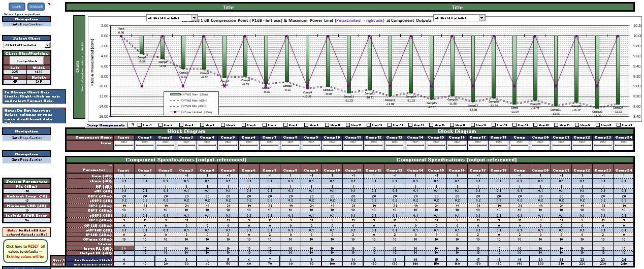
Task: Click the COAX icon under Comp16
Action: click(x=456, y=145)
